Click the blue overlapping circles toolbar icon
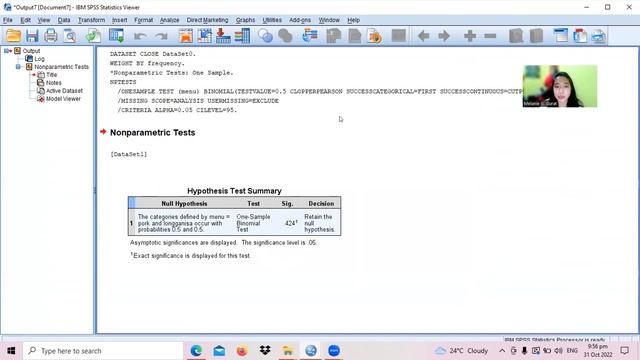 coord(266,36)
